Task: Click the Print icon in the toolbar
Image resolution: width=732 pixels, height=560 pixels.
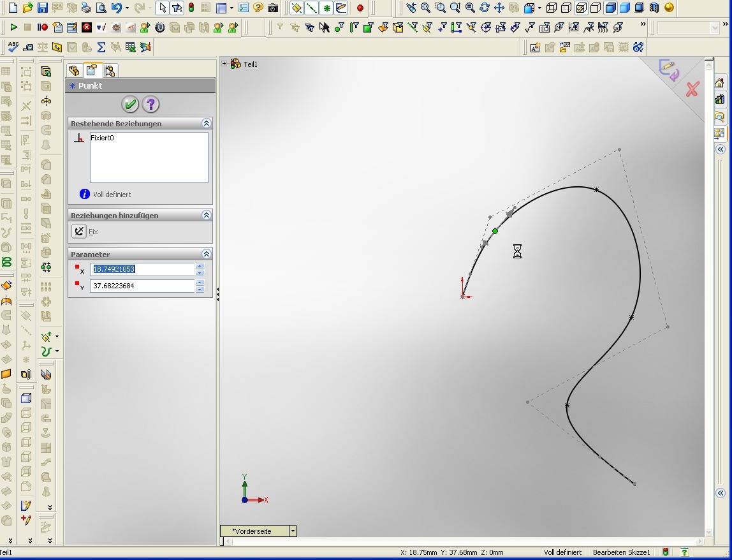Action: click(86, 8)
